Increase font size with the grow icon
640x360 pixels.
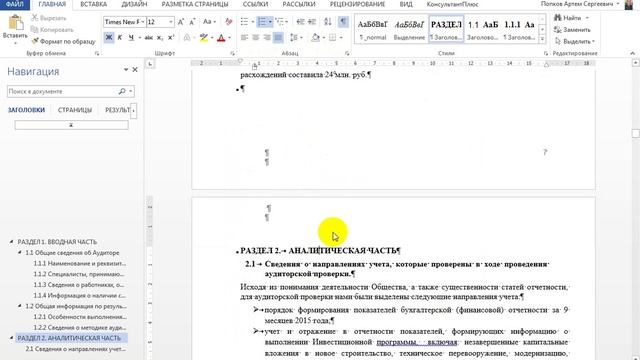pos(181,22)
